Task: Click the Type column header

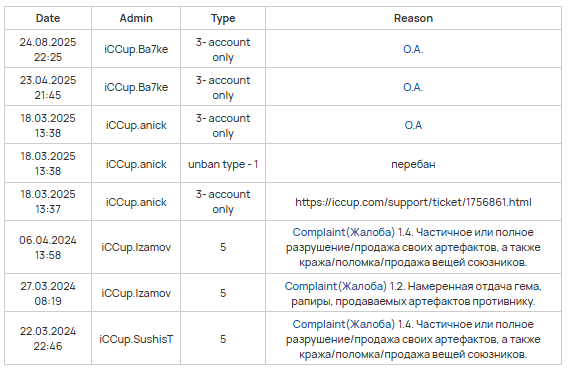Action: 223,18
